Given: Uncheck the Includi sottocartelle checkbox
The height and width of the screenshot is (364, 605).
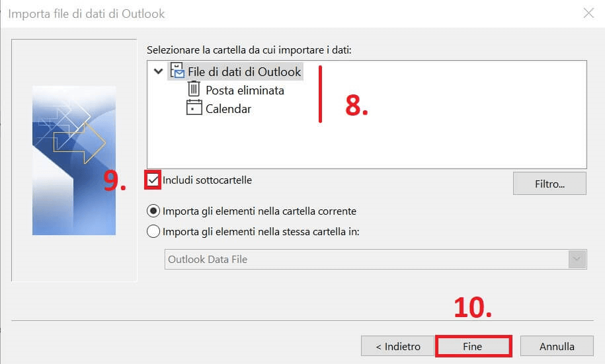Looking at the screenshot, I should pyautogui.click(x=153, y=180).
